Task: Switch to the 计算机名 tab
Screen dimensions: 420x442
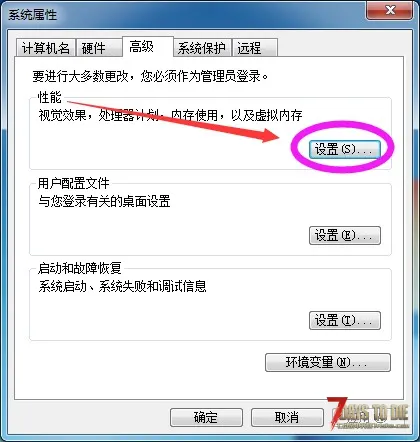Action: 46,48
